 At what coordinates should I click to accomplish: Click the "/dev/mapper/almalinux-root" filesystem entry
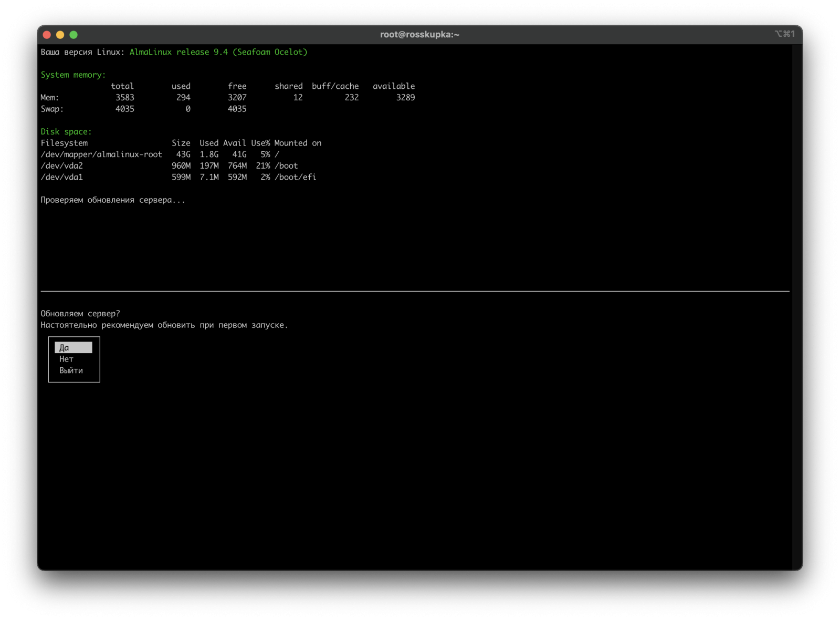click(x=101, y=154)
